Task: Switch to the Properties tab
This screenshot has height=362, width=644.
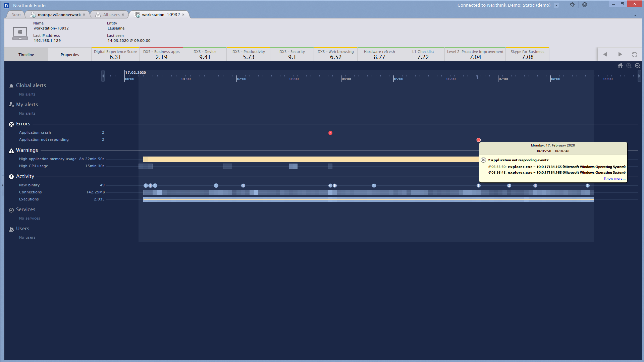Action: click(70, 55)
